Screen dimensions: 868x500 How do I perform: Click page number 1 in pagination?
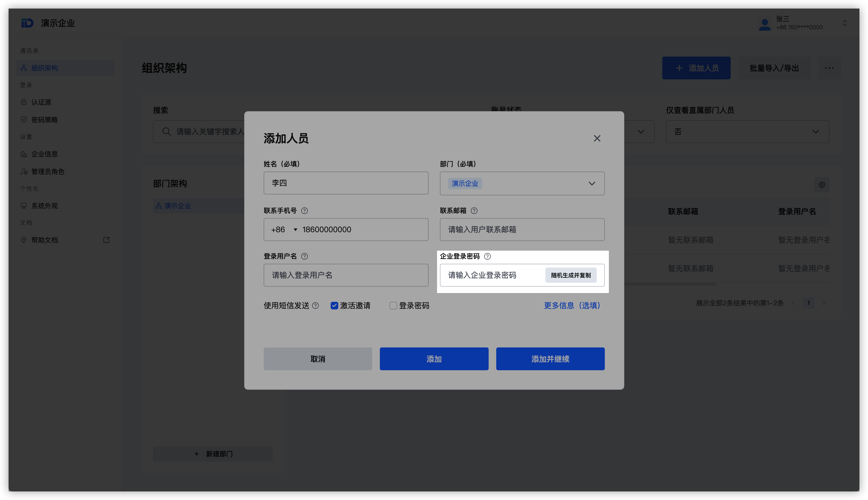[808, 303]
